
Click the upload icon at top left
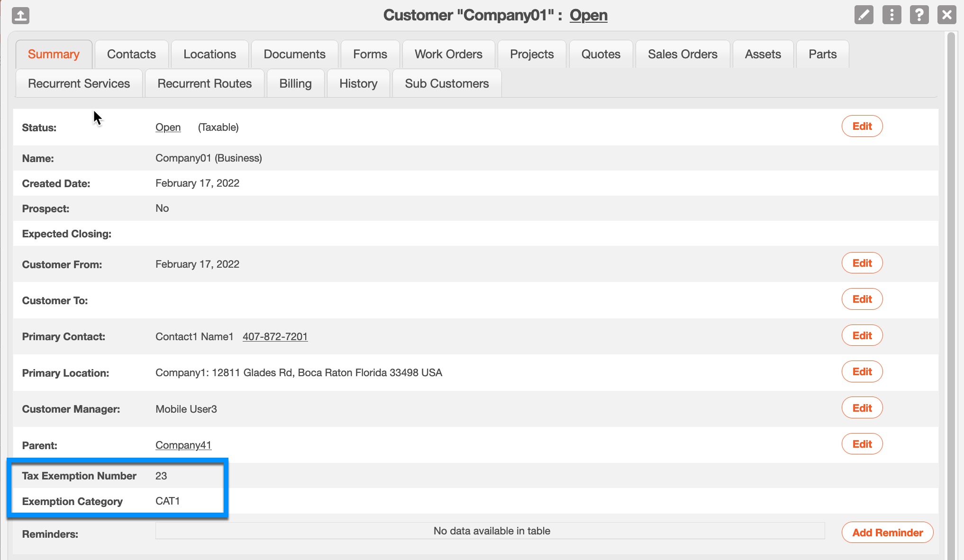pyautogui.click(x=20, y=15)
